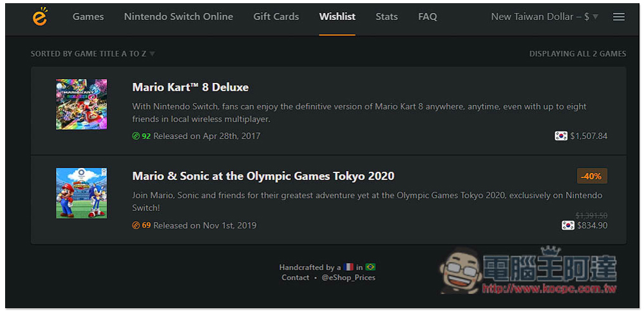Click the $1,507.84 price
The width and height of the screenshot is (644, 312).
pyautogui.click(x=589, y=136)
